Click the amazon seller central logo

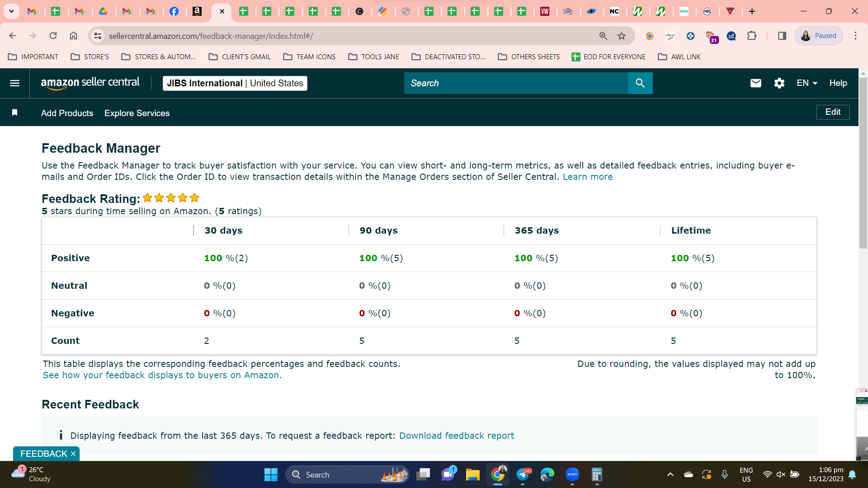coord(90,83)
